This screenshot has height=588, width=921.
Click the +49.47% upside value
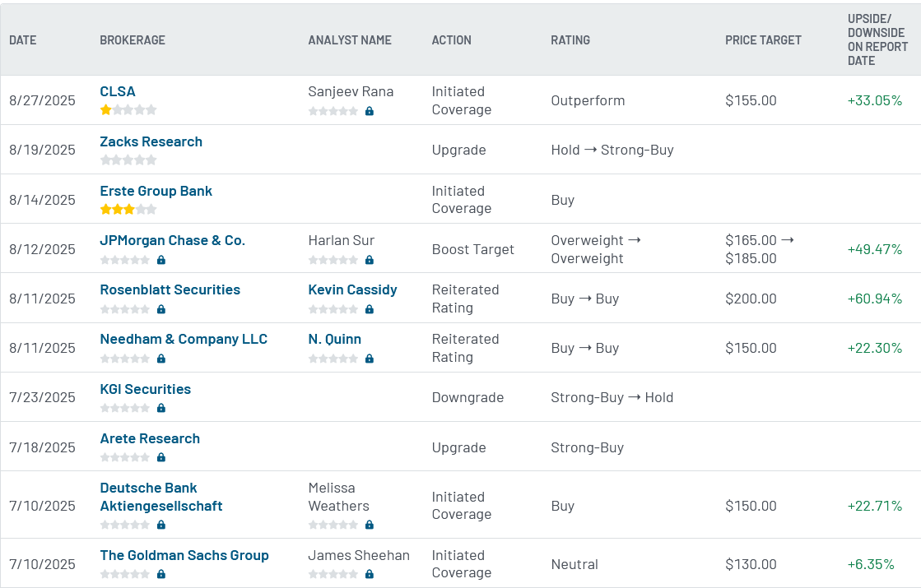[875, 249]
